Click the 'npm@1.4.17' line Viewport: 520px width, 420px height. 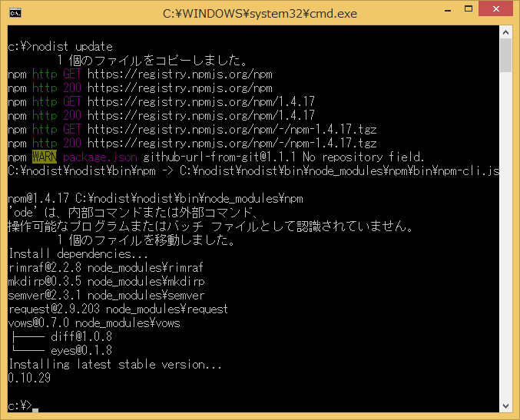tap(155, 199)
